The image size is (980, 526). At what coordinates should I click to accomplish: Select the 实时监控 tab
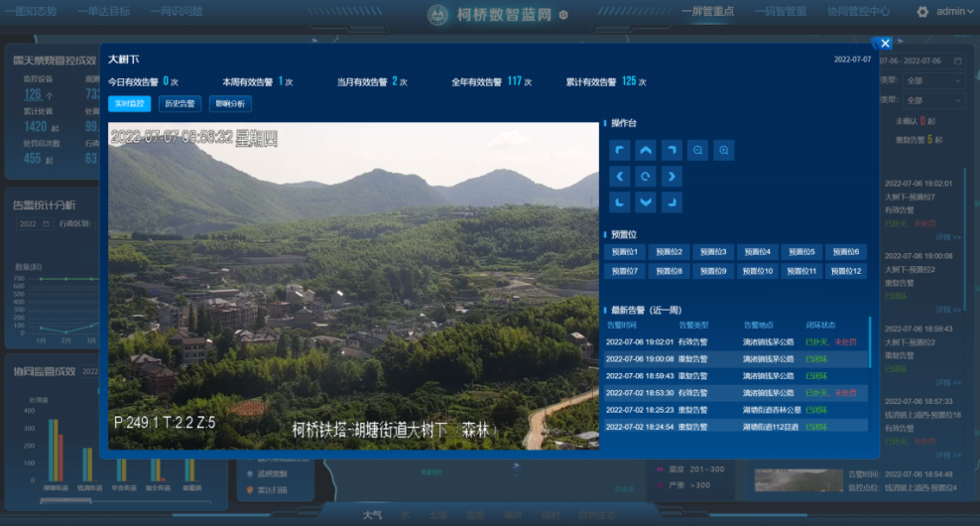point(129,103)
